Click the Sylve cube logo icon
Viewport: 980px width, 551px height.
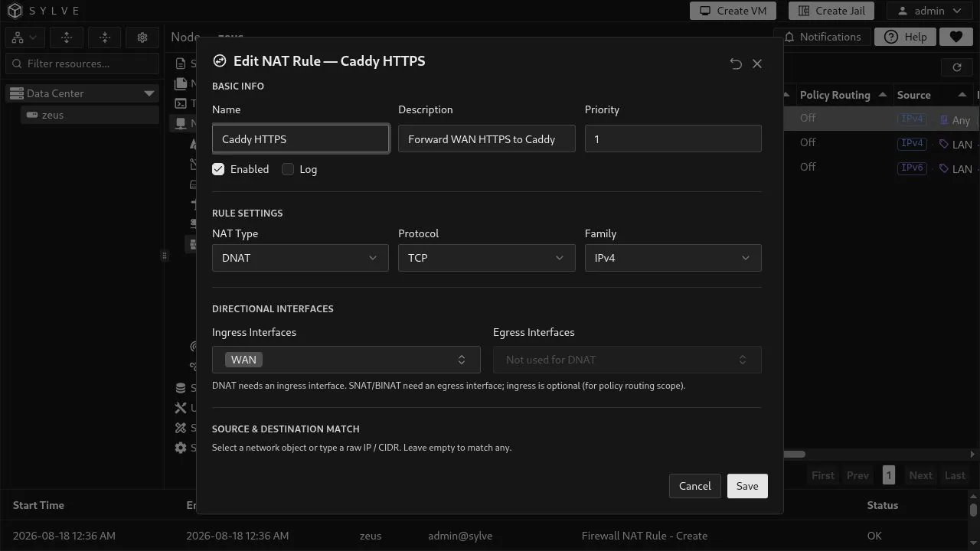click(15, 11)
